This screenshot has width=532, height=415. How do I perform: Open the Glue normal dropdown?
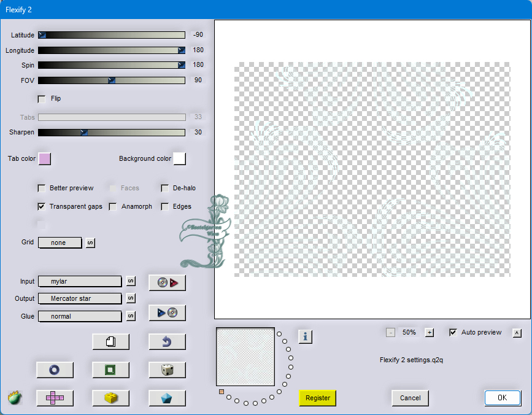coord(80,316)
